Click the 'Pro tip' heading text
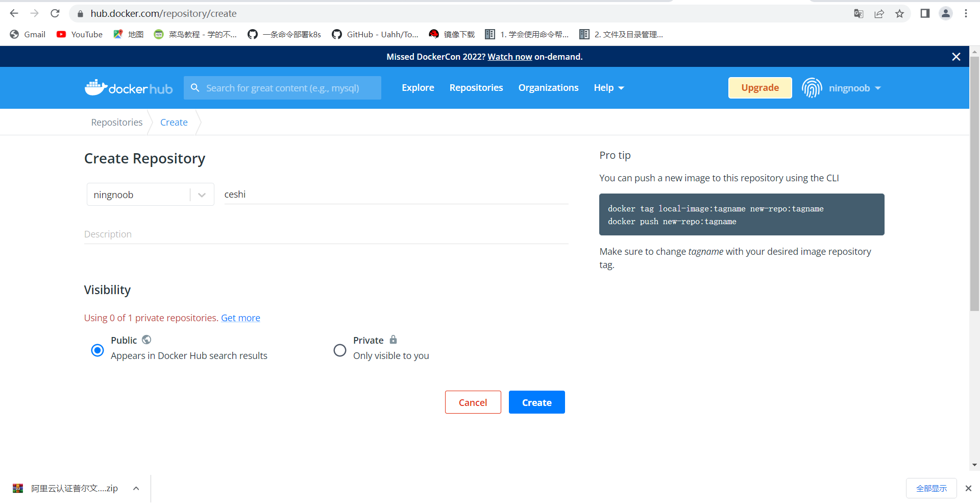Screen dimensions: 980x504 click(615, 155)
